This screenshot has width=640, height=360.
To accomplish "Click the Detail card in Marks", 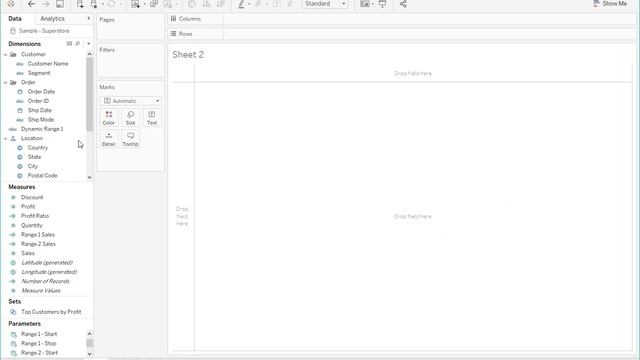I will (109, 139).
